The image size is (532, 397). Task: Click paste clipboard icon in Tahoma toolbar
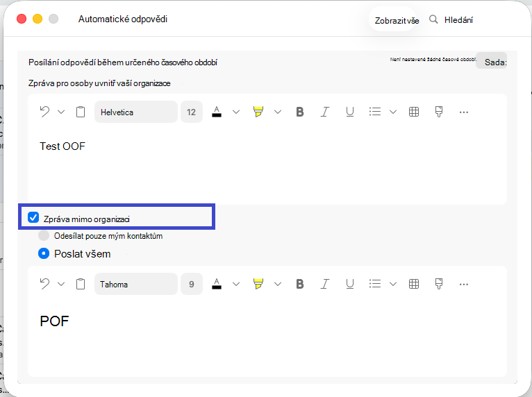[x=81, y=284]
